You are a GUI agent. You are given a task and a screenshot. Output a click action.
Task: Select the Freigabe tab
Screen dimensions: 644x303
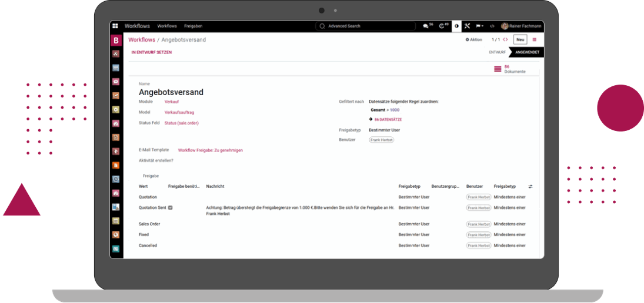(151, 176)
